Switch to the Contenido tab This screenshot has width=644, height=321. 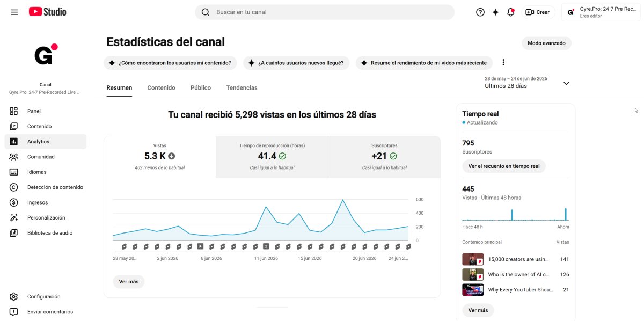tap(161, 87)
